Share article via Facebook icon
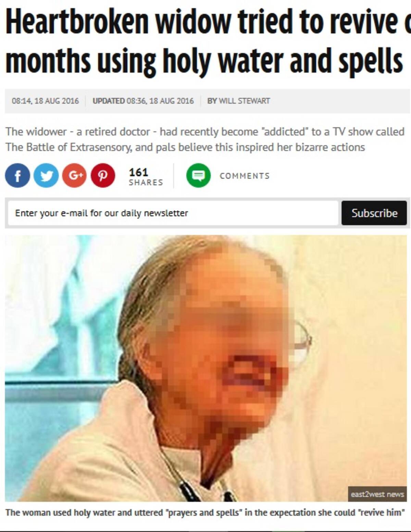 pos(17,176)
